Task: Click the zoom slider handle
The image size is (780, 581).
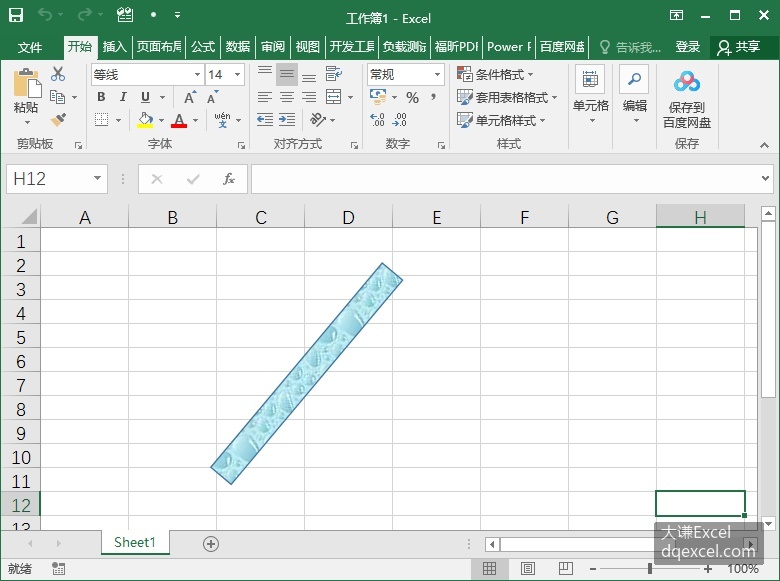Action: coord(650,568)
